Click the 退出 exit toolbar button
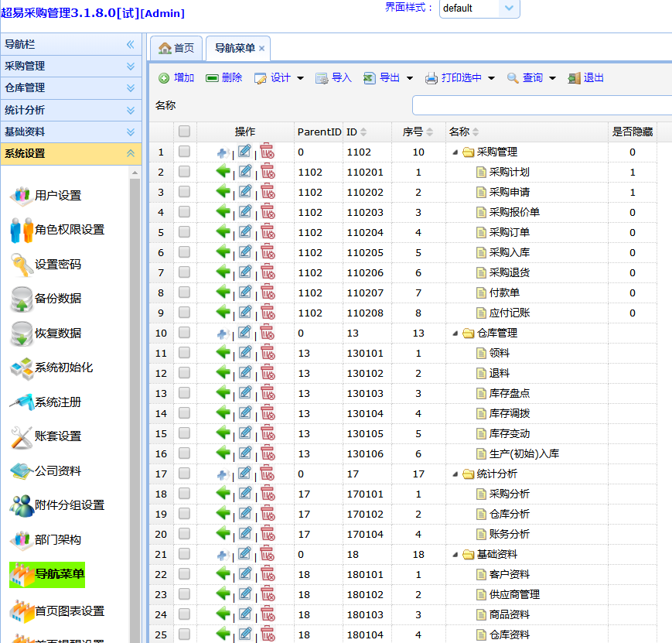The height and width of the screenshot is (643, 672). pyautogui.click(x=586, y=78)
